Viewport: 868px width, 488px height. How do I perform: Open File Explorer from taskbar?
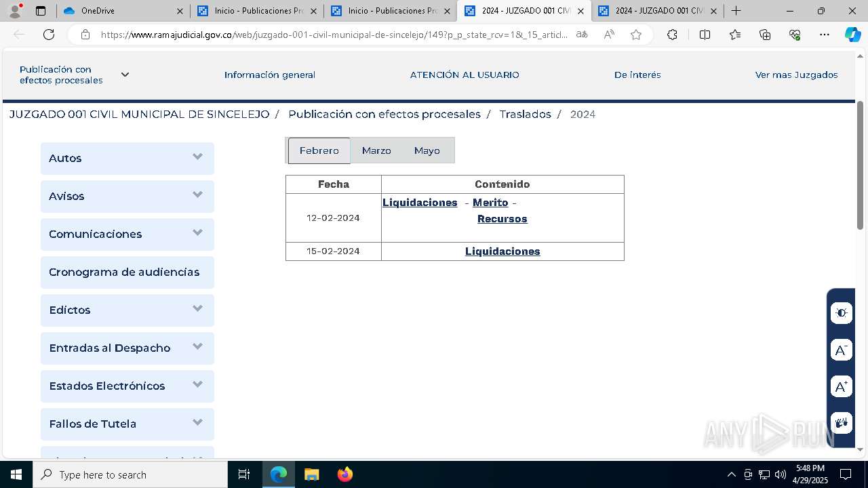coord(311,474)
